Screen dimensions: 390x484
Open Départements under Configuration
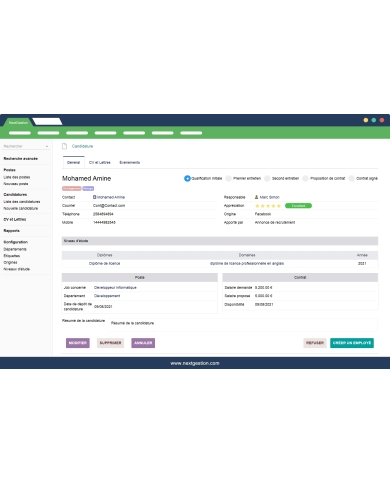15,249
